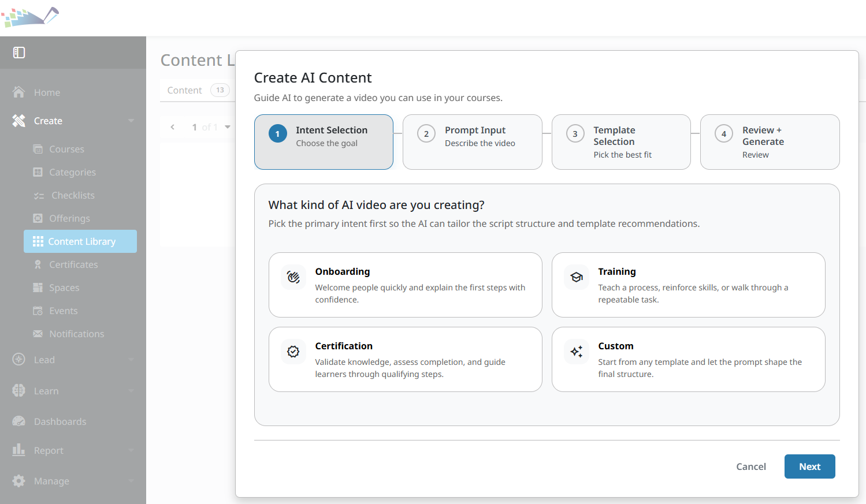
Task: Click the Courses icon in sidebar
Action: click(x=38, y=149)
